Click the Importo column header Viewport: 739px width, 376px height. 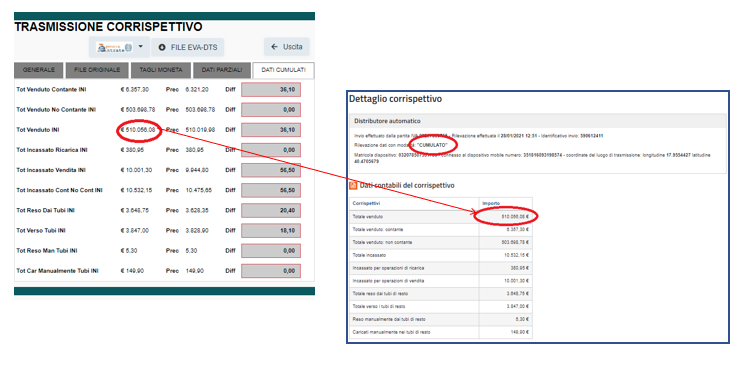(491, 204)
